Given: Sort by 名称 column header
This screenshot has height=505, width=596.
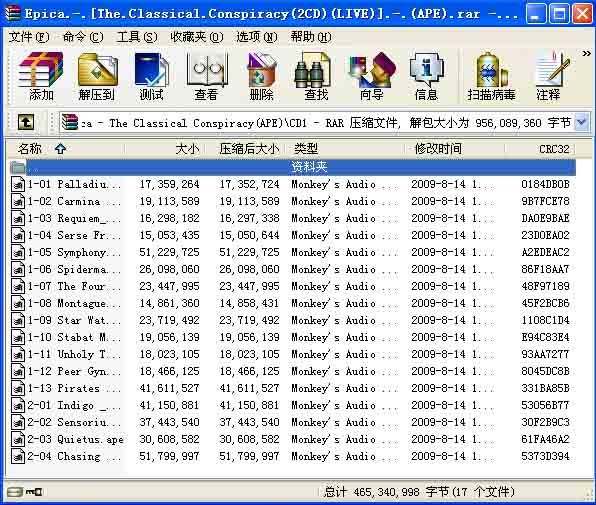Looking at the screenshot, I should tap(65, 149).
